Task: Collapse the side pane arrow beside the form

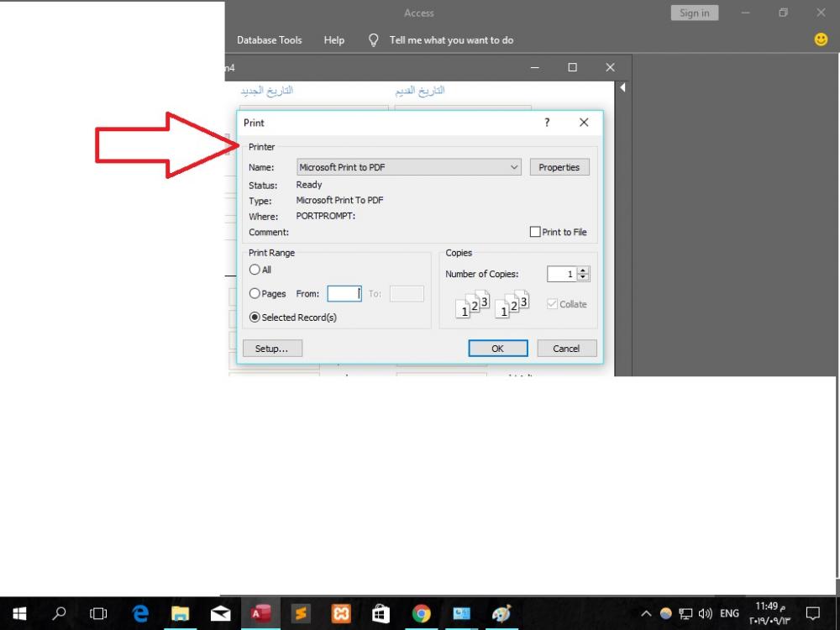Action: coord(622,87)
